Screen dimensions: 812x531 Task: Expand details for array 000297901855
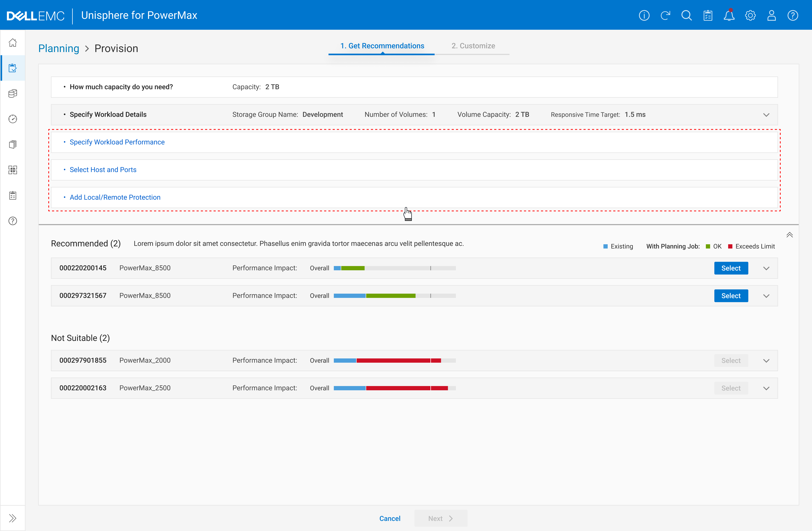(766, 361)
